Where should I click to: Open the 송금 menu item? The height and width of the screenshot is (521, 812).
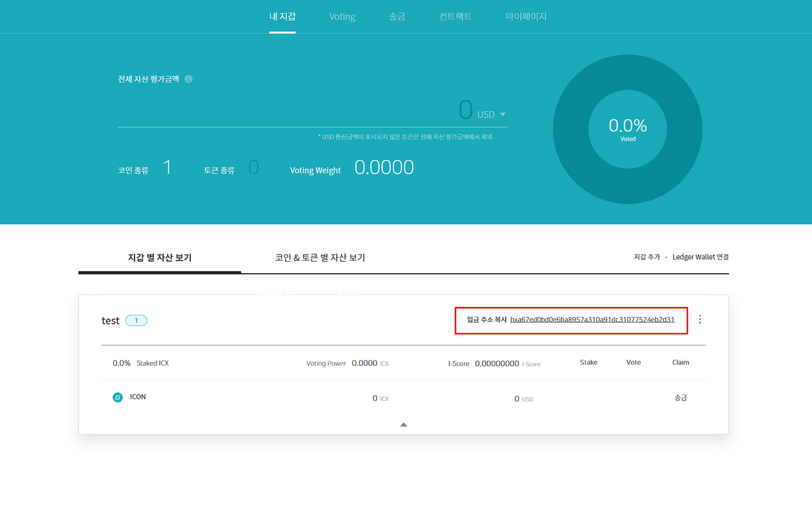pos(397,16)
